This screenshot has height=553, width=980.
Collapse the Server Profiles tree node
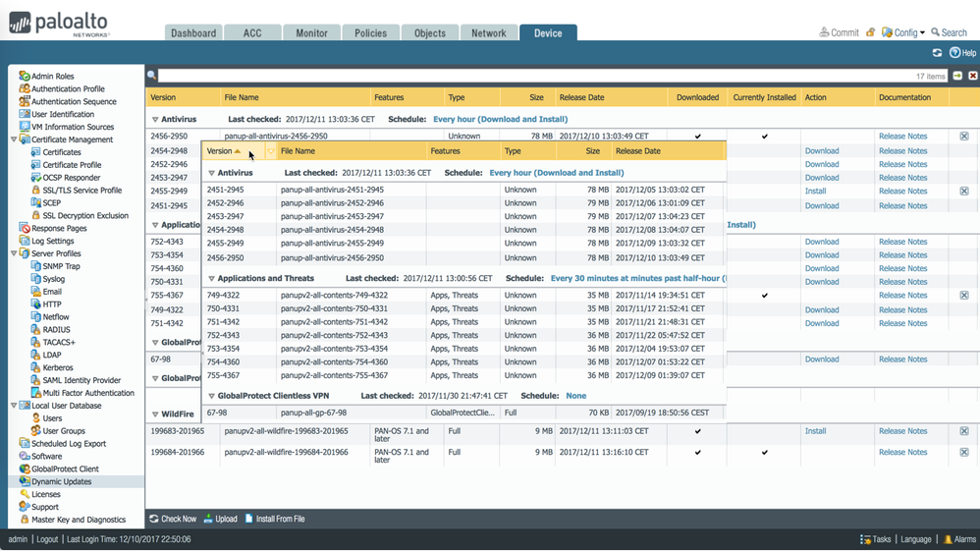[x=14, y=253]
